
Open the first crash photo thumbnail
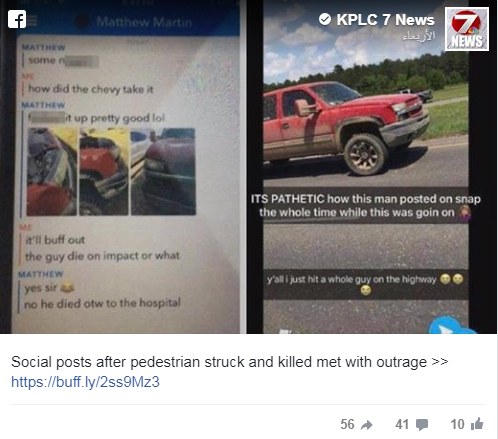click(x=52, y=172)
